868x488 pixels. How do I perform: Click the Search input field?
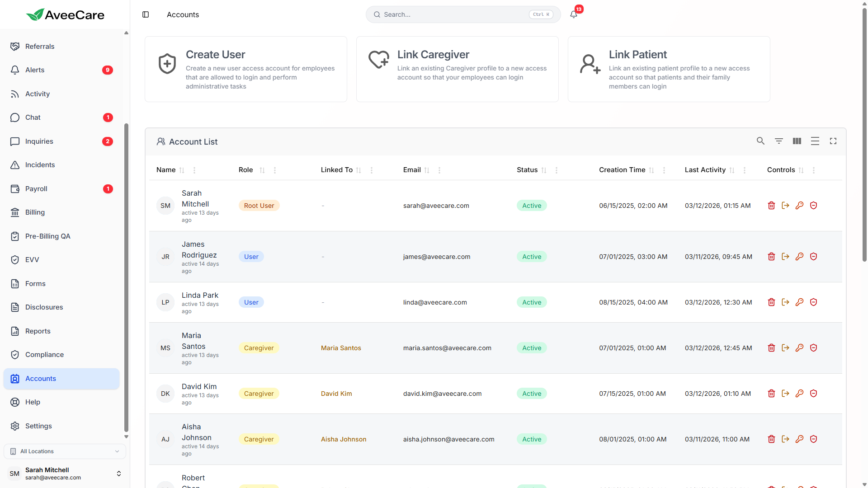tap(454, 14)
